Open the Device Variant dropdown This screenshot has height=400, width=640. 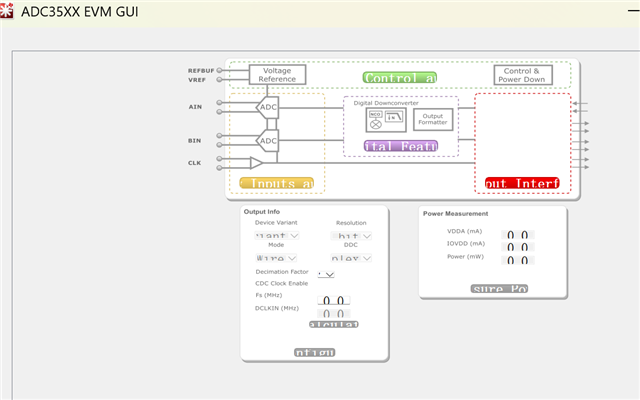tap(277, 236)
